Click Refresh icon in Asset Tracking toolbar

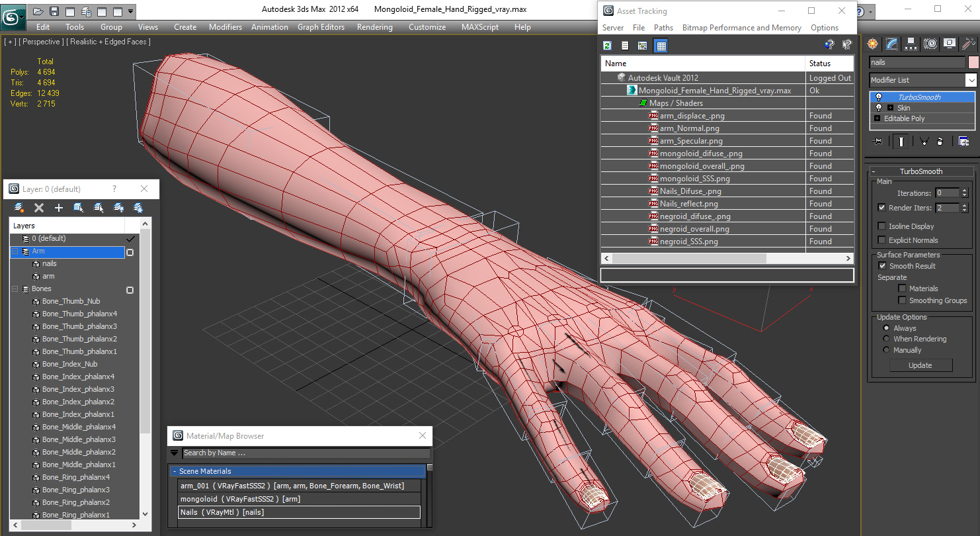pos(607,45)
